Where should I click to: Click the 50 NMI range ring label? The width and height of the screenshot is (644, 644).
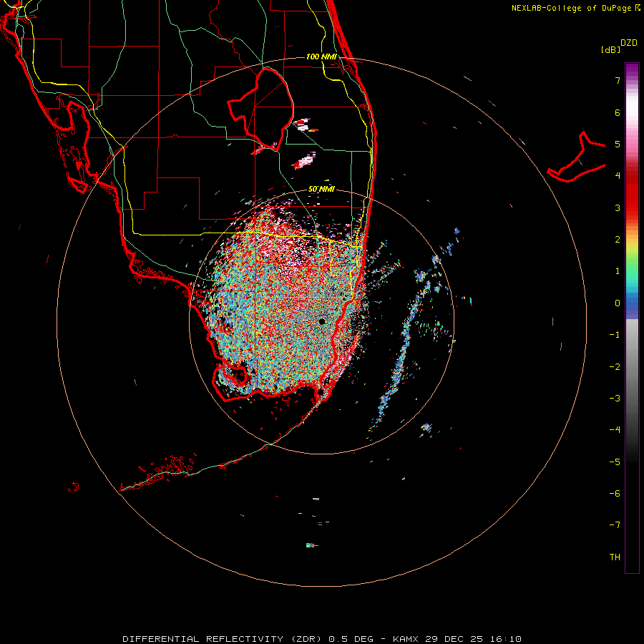coord(321,189)
